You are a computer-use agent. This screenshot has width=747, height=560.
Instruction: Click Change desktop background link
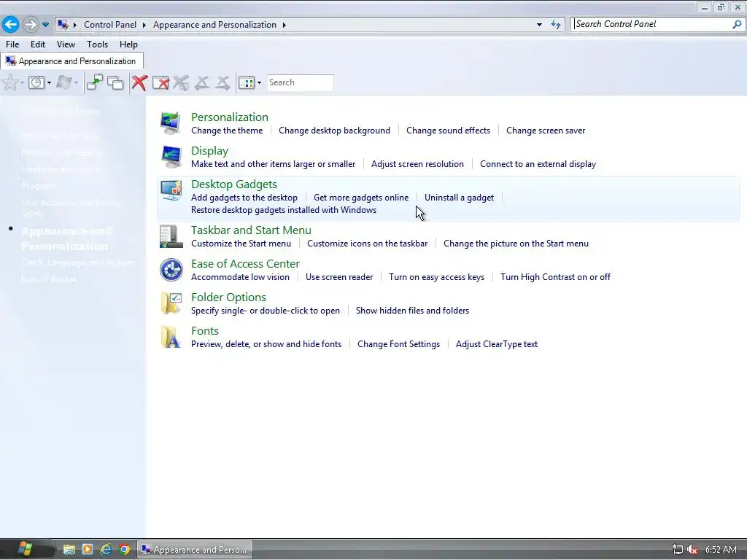[334, 131]
